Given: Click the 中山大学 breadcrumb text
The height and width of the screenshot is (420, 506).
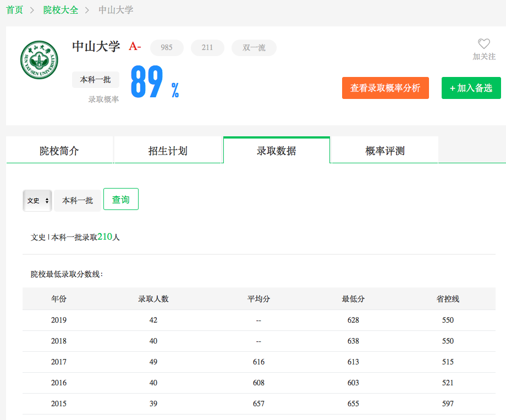Looking at the screenshot, I should click(116, 10).
